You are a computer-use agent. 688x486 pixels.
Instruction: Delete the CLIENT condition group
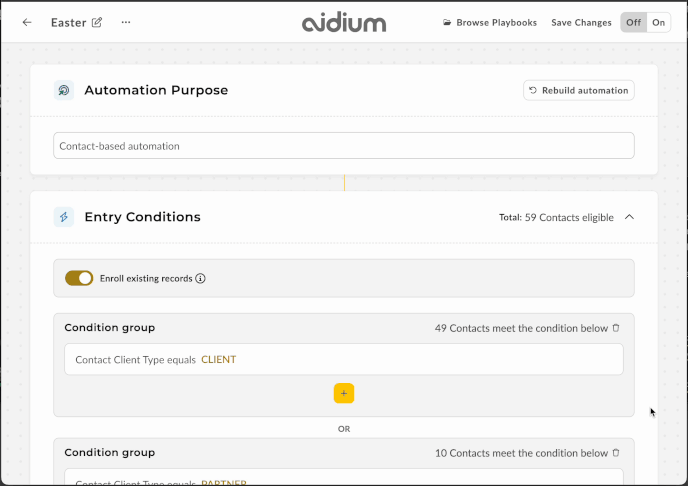point(616,328)
